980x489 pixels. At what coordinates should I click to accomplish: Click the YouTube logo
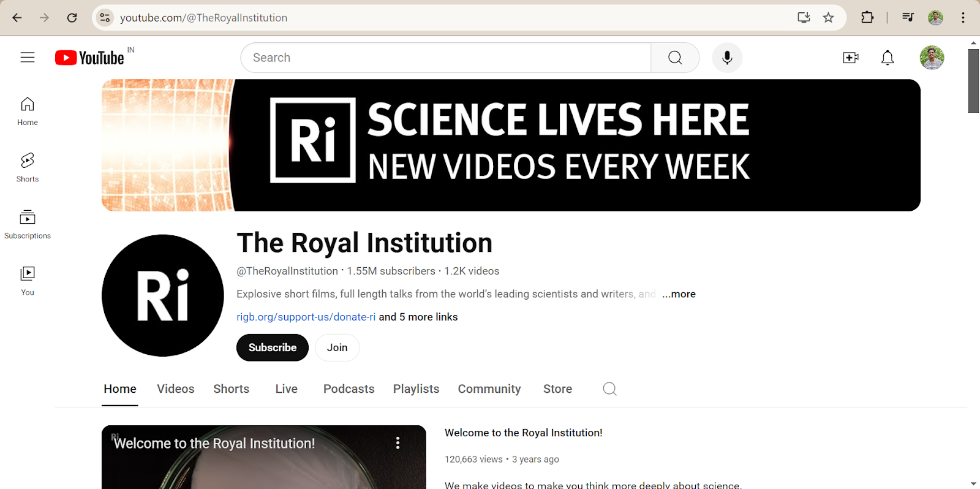(x=91, y=58)
